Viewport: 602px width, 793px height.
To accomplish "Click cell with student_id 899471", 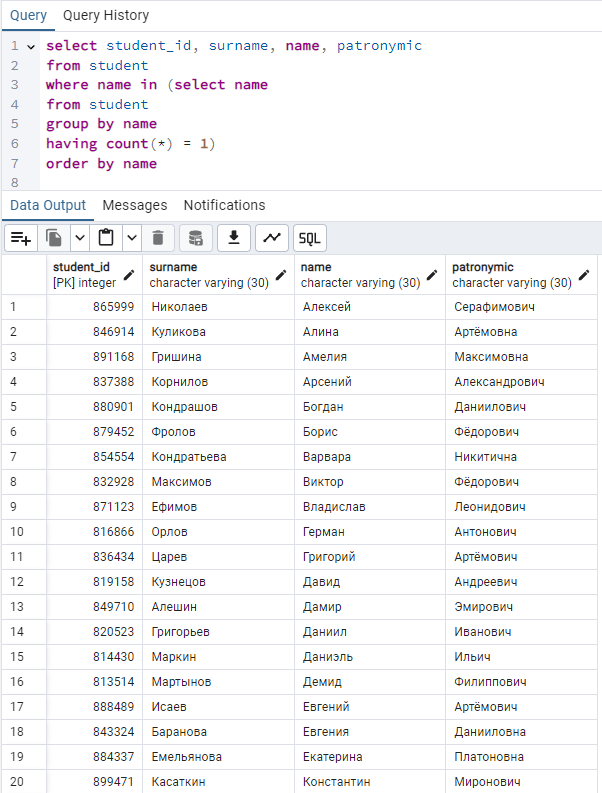I will click(95, 781).
